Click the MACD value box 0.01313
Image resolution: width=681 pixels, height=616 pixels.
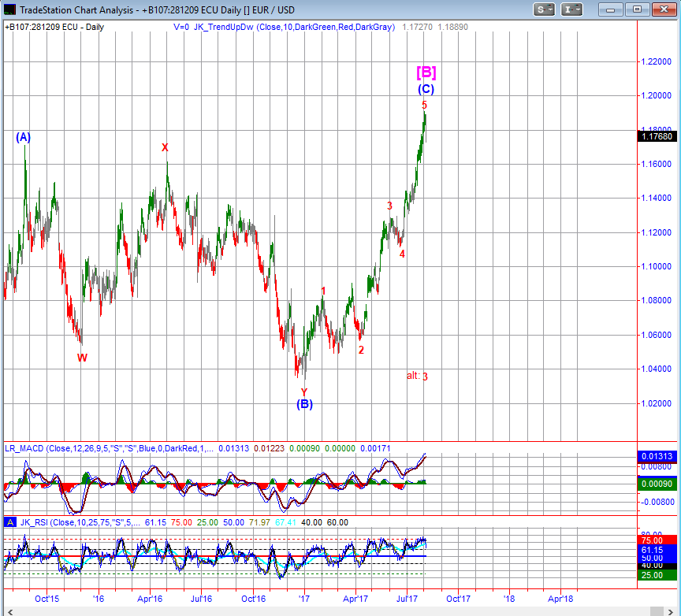657,456
